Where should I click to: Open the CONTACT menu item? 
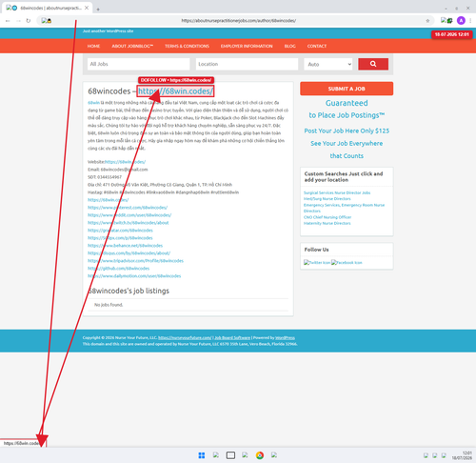(317, 46)
